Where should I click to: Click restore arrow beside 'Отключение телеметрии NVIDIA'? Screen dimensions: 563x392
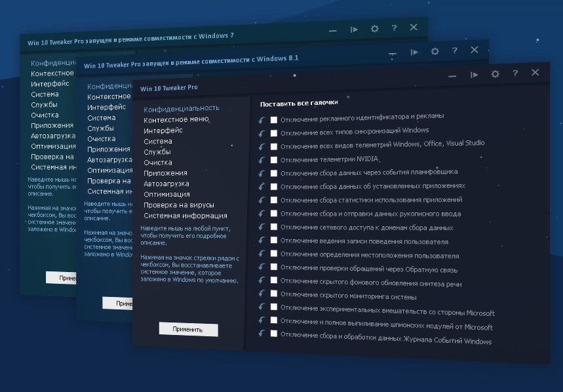(262, 159)
